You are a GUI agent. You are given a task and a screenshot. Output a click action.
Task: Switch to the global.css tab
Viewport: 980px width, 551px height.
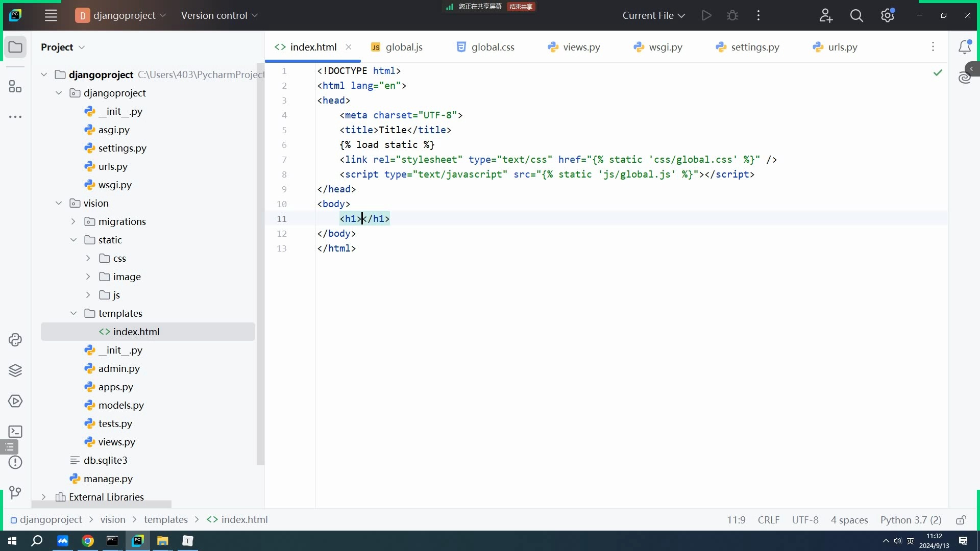point(486,47)
